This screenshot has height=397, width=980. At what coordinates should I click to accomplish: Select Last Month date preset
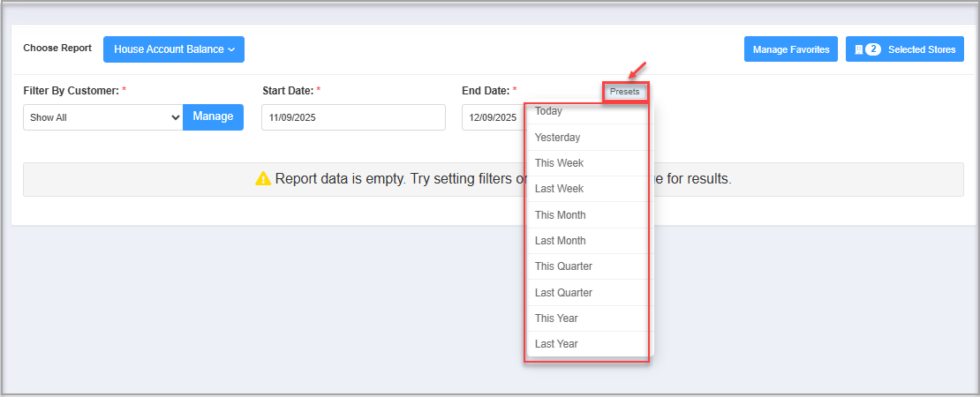(560, 241)
